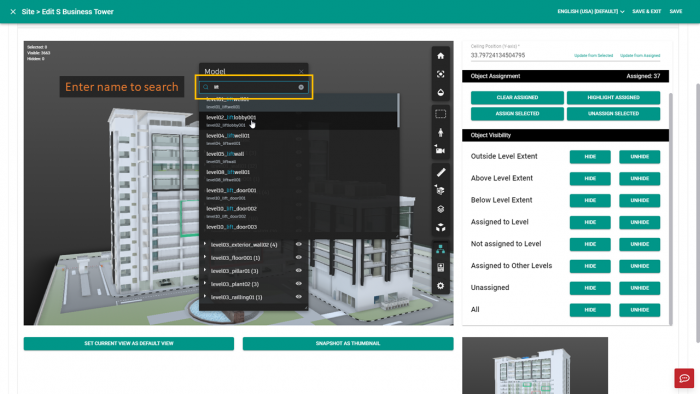Toggle visibility eye for level03_pillar01
Image resolution: width=700 pixels, height=394 pixels.
tap(299, 270)
